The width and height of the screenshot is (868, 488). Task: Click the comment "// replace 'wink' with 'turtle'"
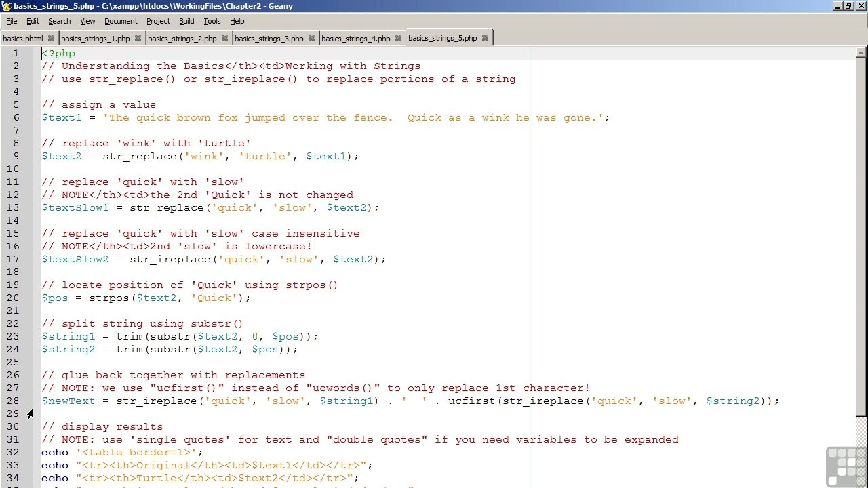pos(146,144)
